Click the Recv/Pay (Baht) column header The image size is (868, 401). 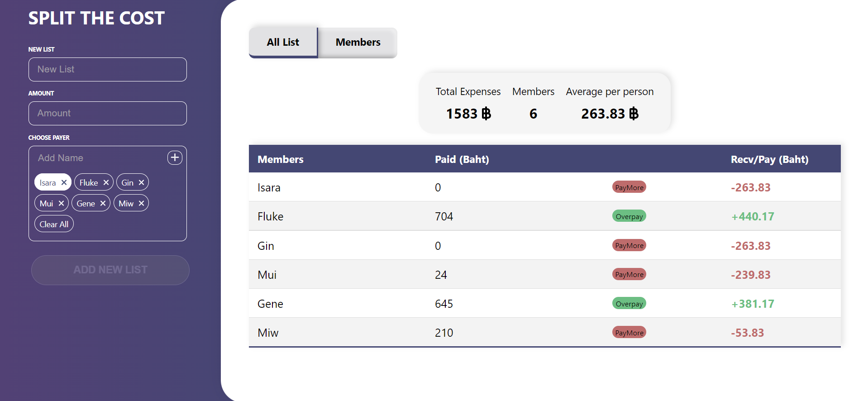point(769,159)
